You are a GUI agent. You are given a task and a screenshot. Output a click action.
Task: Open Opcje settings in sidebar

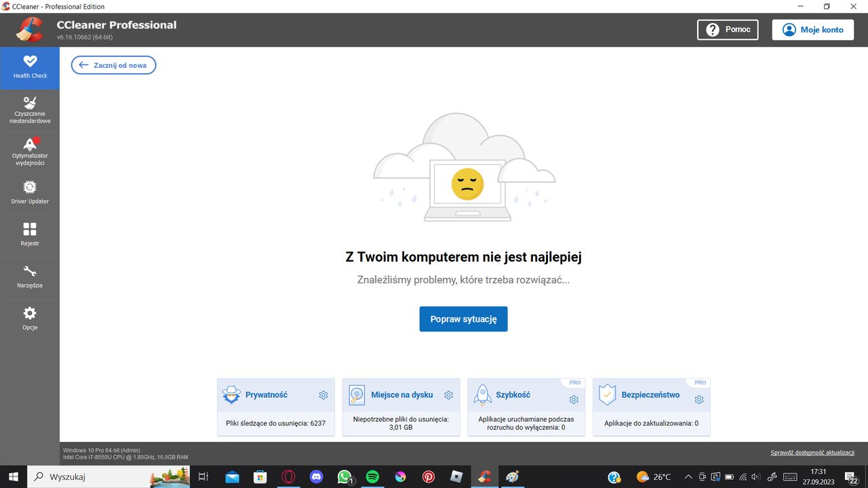point(30,319)
